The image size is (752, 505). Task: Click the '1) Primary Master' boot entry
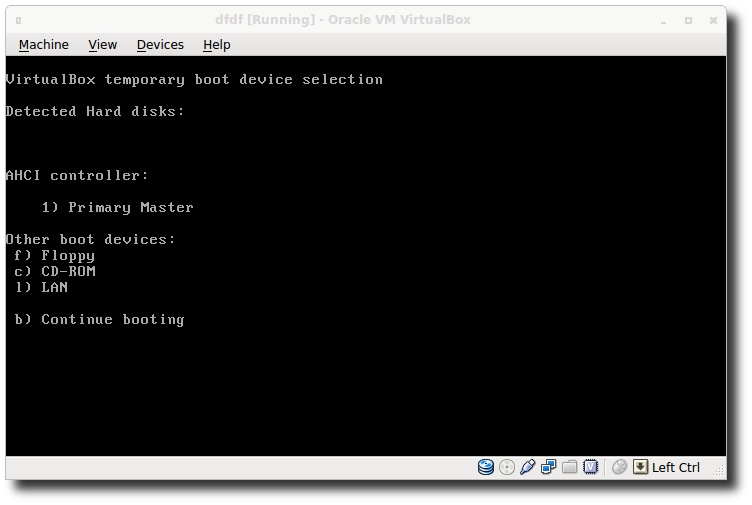(x=118, y=207)
